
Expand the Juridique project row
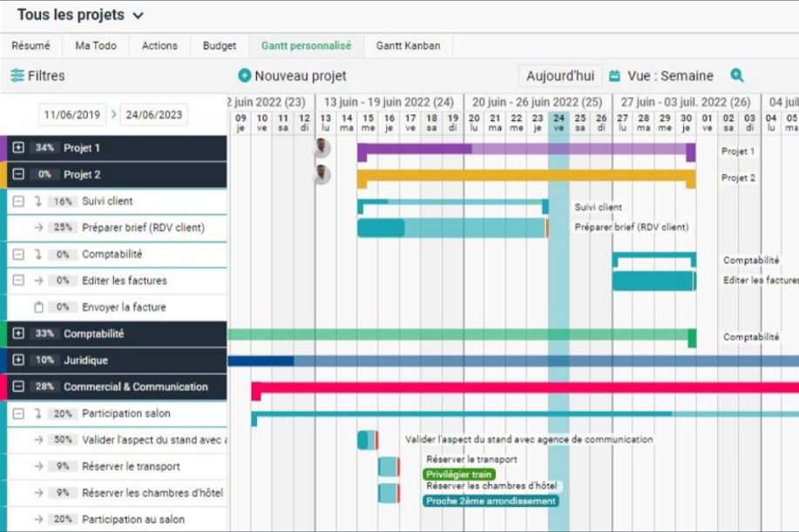[x=18, y=360]
